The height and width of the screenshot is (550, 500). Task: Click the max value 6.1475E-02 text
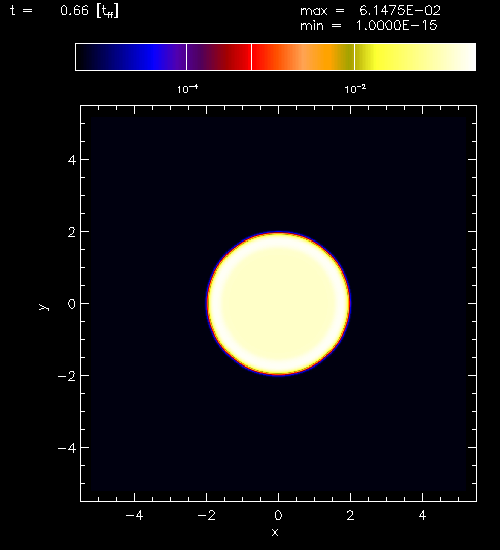coord(400,11)
